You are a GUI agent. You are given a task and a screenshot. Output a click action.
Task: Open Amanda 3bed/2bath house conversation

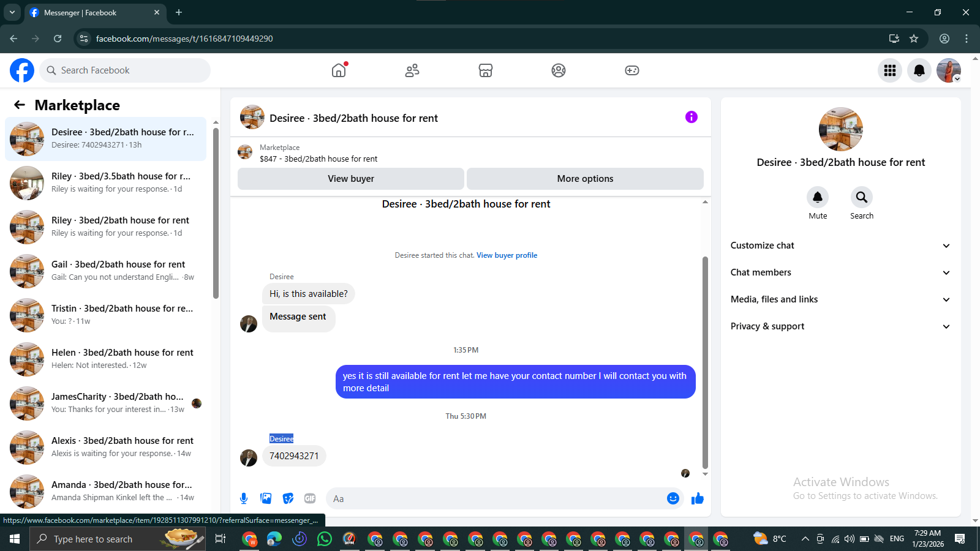(x=105, y=492)
